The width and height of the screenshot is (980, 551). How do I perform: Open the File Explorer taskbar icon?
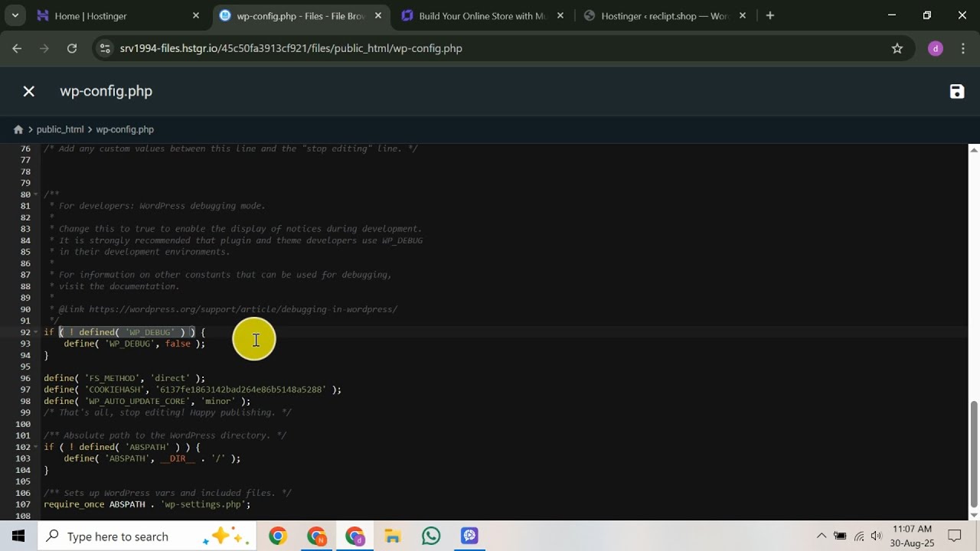[393, 536]
